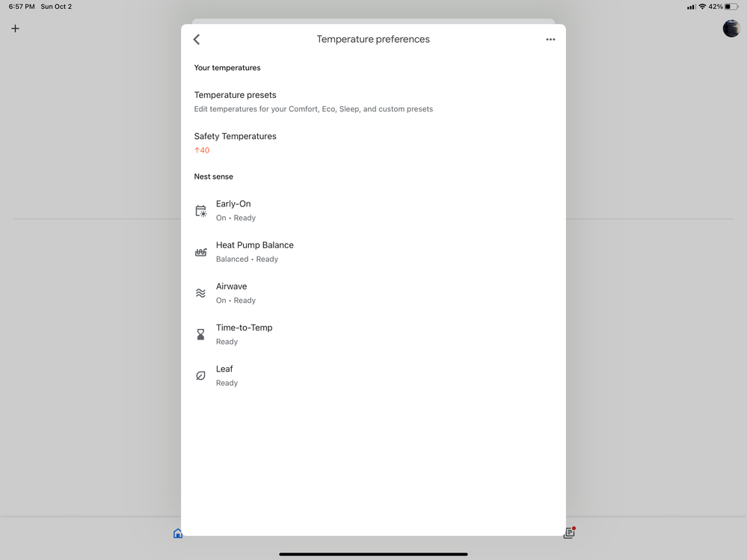
Task: Open the three-dot more options menu
Action: [550, 40]
